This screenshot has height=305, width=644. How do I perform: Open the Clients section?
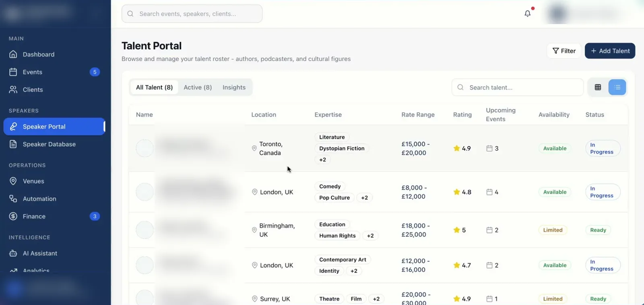[54, 90]
